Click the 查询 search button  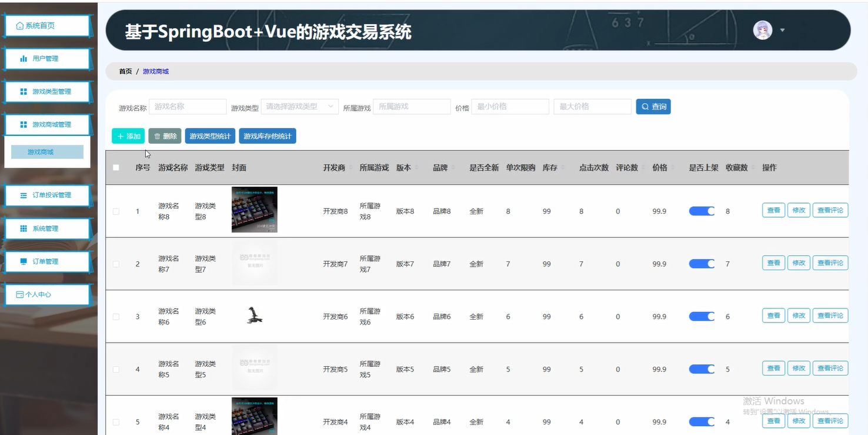pos(653,107)
